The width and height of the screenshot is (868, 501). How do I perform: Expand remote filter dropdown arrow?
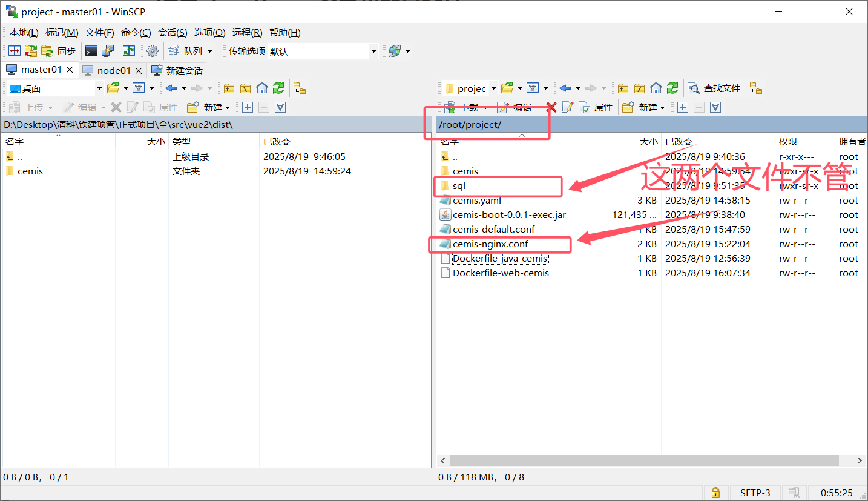pyautogui.click(x=545, y=88)
